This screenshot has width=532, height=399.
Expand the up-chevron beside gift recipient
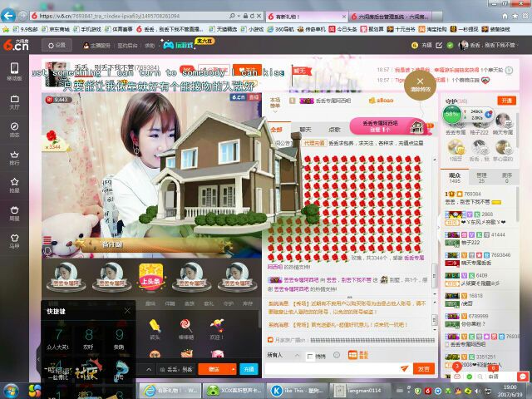(x=149, y=369)
